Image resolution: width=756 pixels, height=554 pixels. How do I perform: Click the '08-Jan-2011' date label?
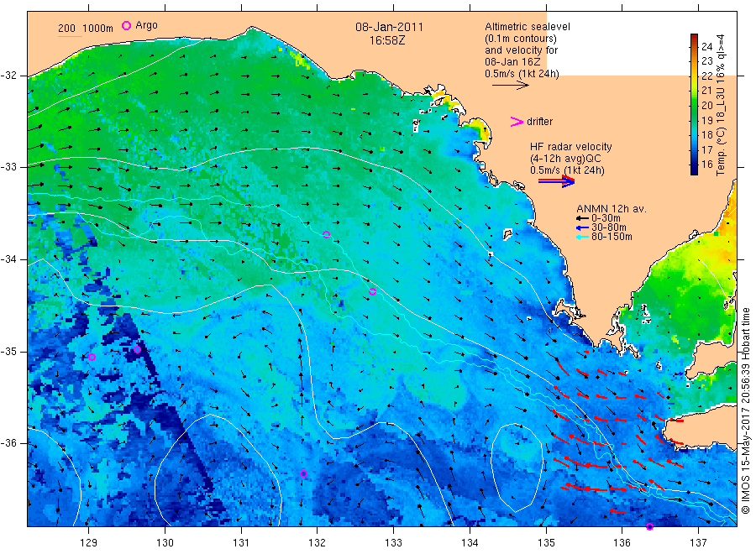click(389, 27)
